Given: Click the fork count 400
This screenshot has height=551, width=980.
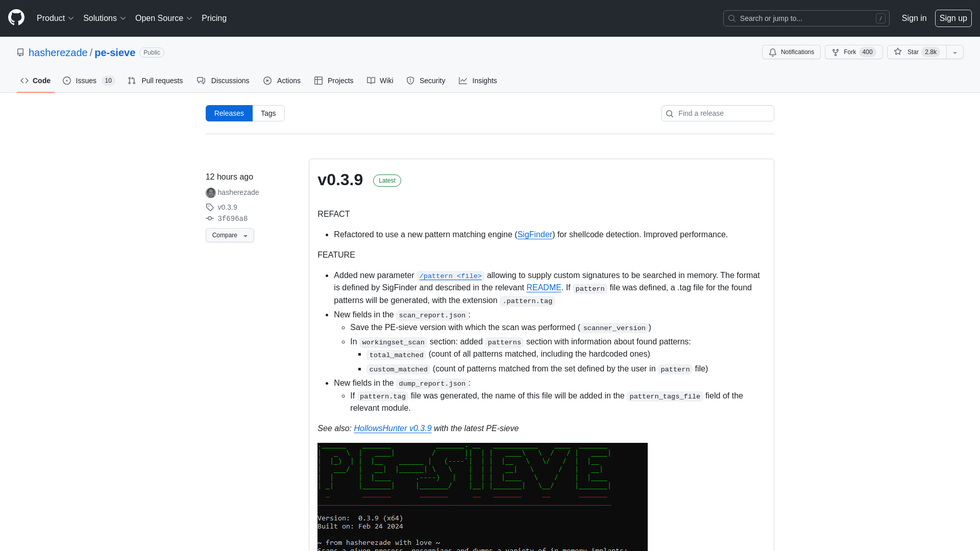Looking at the screenshot, I should point(867,52).
